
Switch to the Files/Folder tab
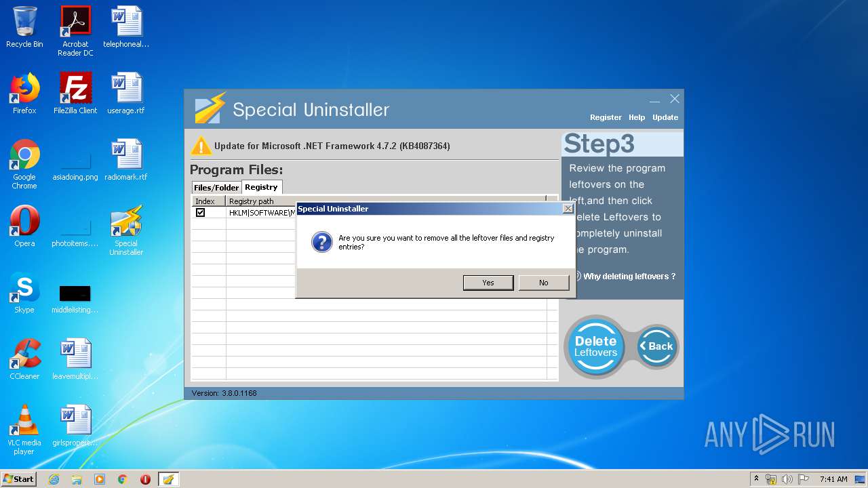(216, 188)
